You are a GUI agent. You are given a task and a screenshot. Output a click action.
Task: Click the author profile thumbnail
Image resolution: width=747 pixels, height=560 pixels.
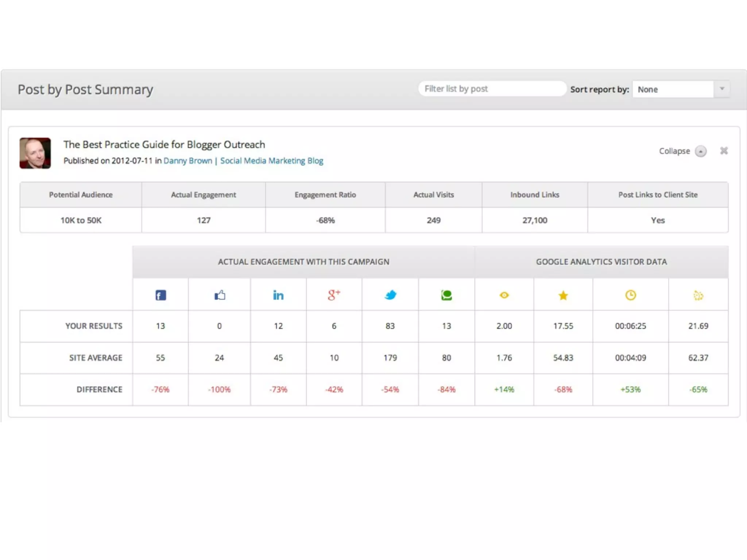(35, 153)
